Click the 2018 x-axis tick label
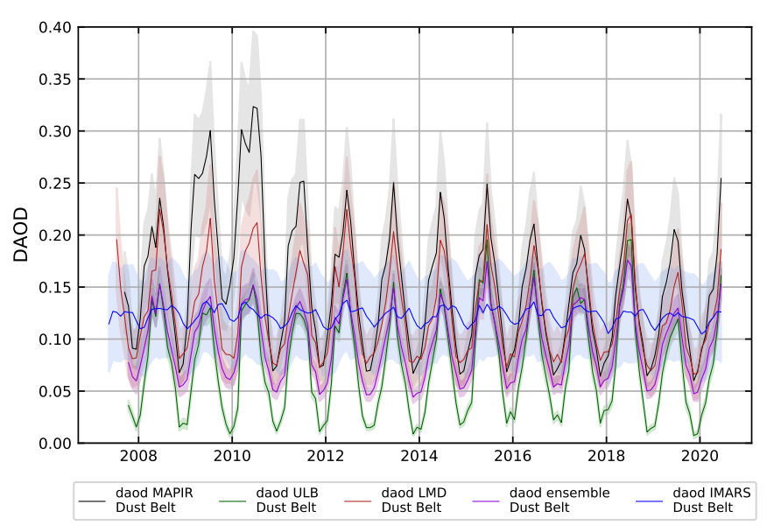781x532 pixels. pyautogui.click(x=607, y=457)
